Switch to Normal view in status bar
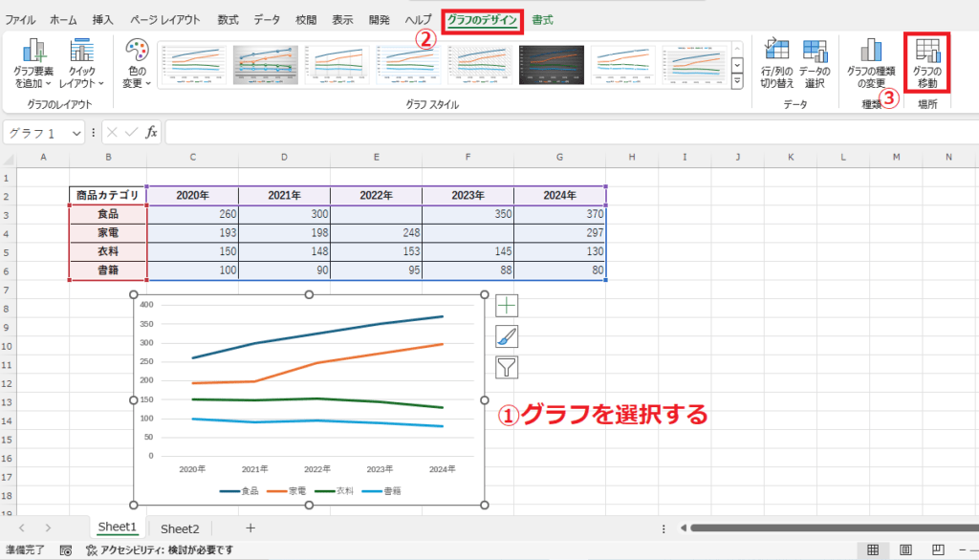 tap(873, 550)
